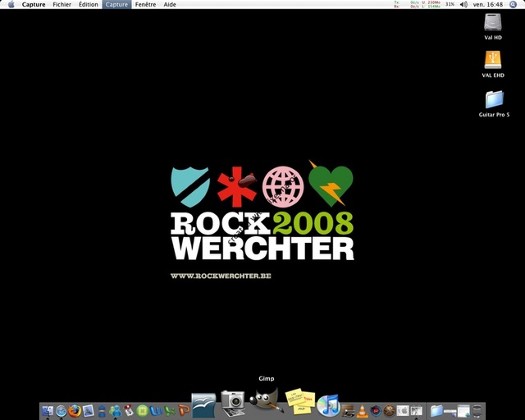
Task: Open the highlighted Capture menu
Action: [x=116, y=4]
